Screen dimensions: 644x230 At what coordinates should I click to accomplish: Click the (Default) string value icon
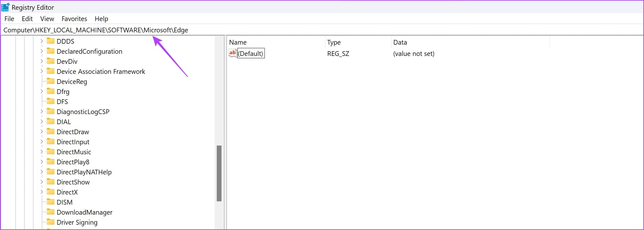(232, 53)
